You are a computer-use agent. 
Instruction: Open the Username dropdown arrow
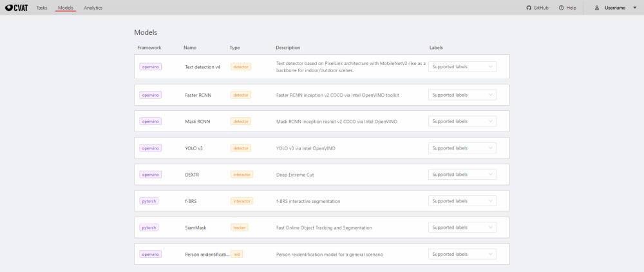click(635, 8)
